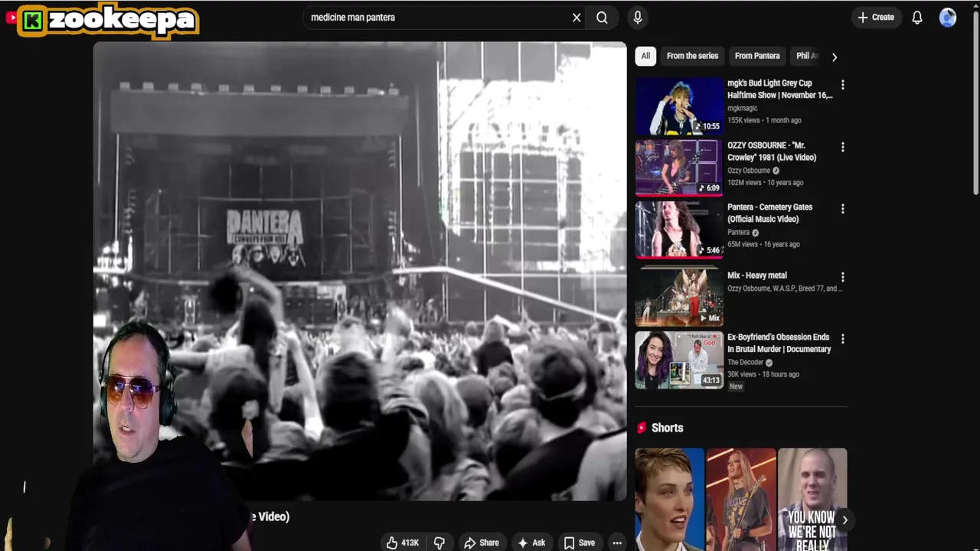The image size is (980, 551).
Task: Click the New badge under documentary
Action: [736, 386]
